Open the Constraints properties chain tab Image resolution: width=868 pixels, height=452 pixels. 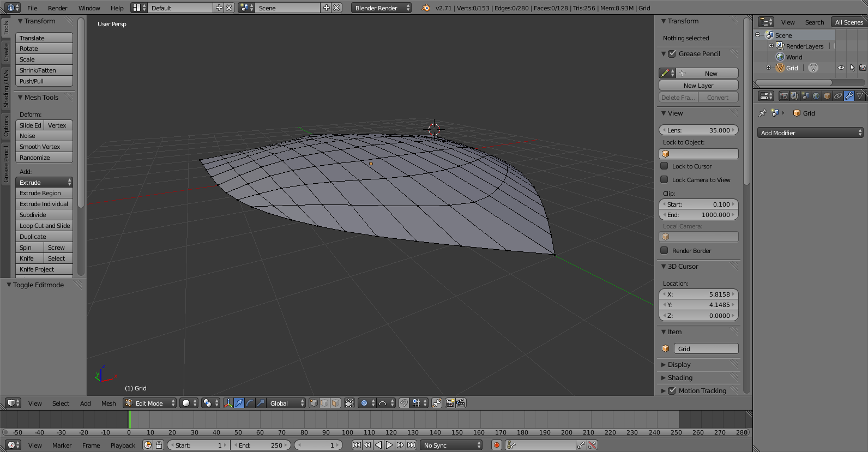point(838,96)
